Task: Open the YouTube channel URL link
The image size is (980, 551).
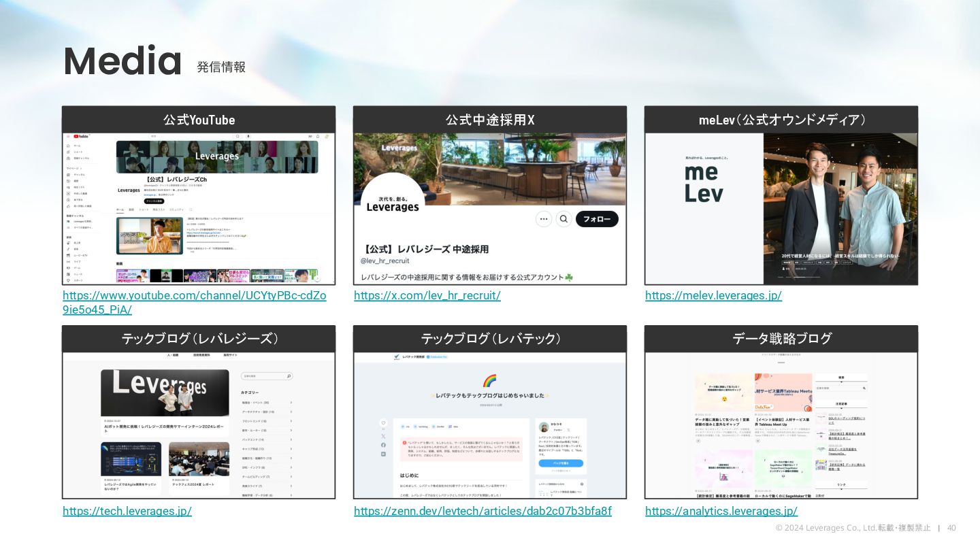Action: pos(195,303)
